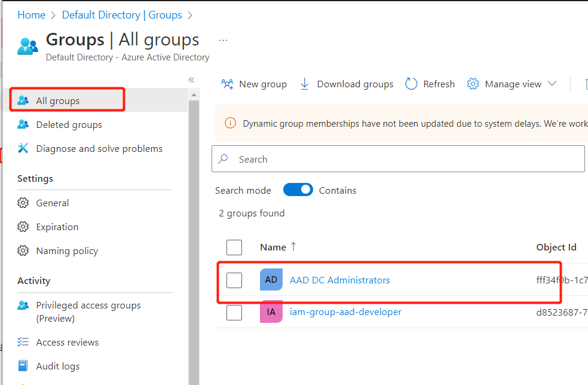Click the Naming policy gear icon
588x385 pixels.
[x=23, y=250]
